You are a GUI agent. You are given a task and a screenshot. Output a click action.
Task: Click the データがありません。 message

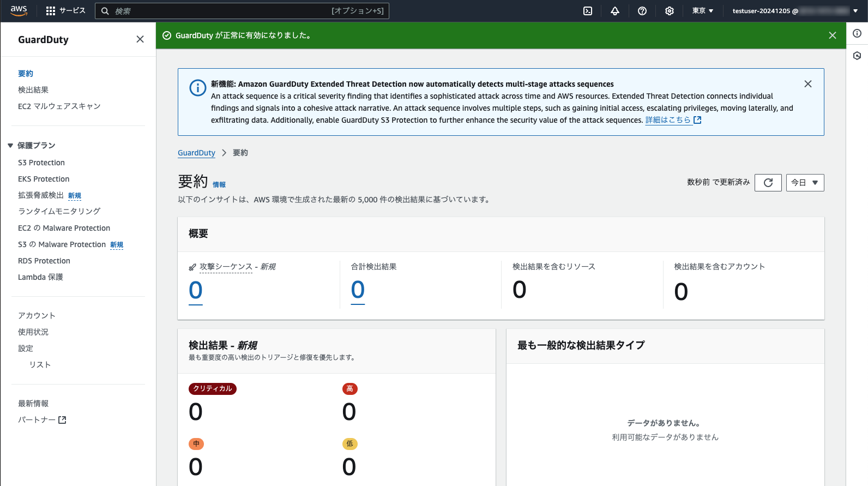click(664, 423)
